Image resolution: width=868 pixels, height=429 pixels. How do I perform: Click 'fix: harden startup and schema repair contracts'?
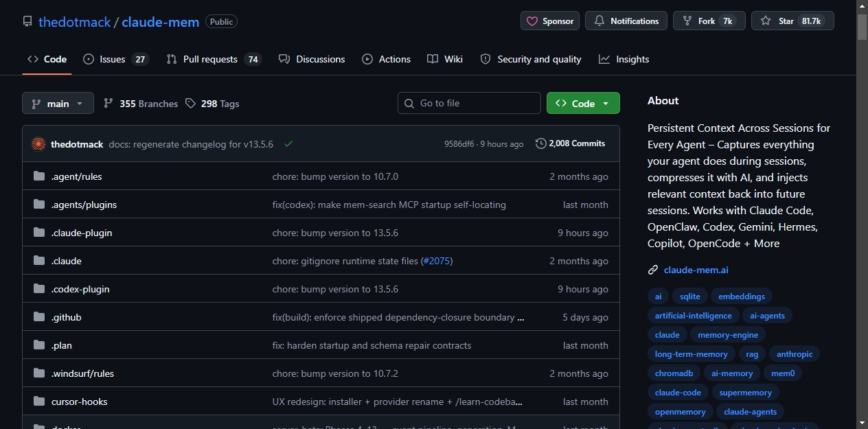[372, 345]
